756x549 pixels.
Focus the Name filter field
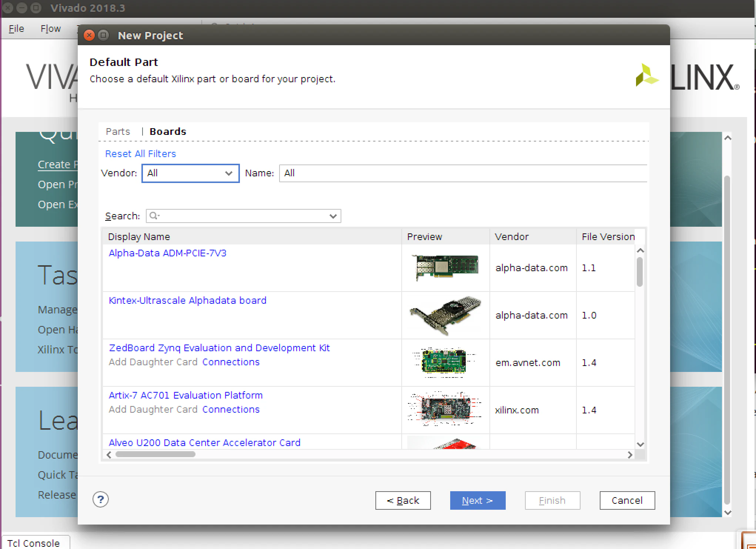[463, 173]
